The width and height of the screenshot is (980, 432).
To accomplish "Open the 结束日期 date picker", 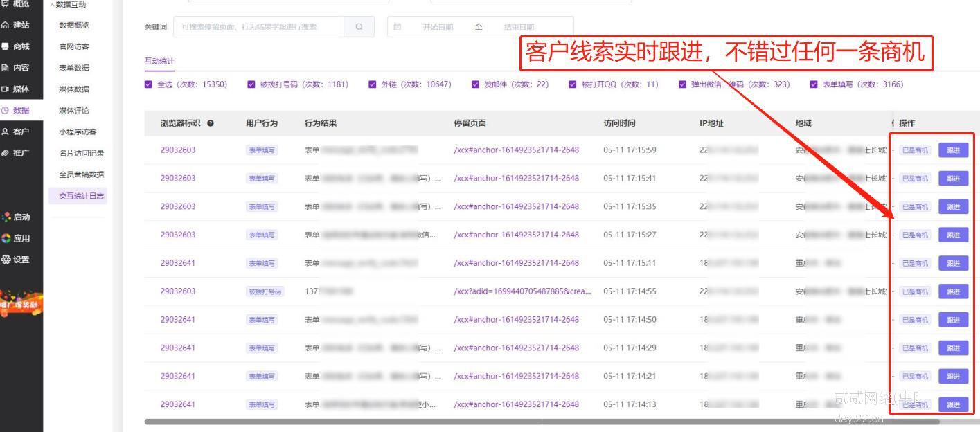I will coord(519,27).
